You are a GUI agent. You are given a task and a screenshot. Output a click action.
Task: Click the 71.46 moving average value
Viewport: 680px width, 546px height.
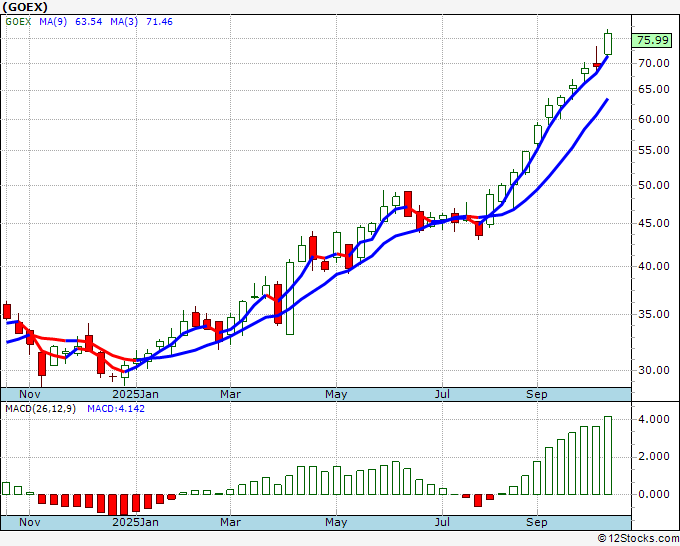(x=159, y=22)
